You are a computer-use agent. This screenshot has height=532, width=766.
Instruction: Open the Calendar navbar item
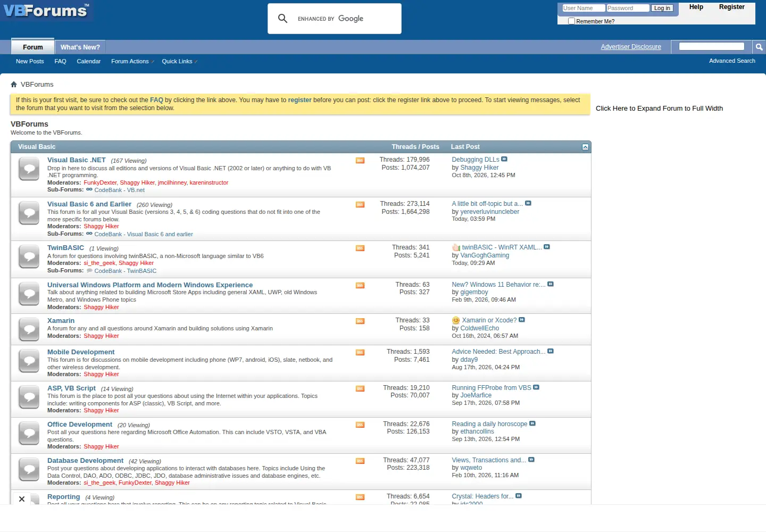[x=88, y=62]
